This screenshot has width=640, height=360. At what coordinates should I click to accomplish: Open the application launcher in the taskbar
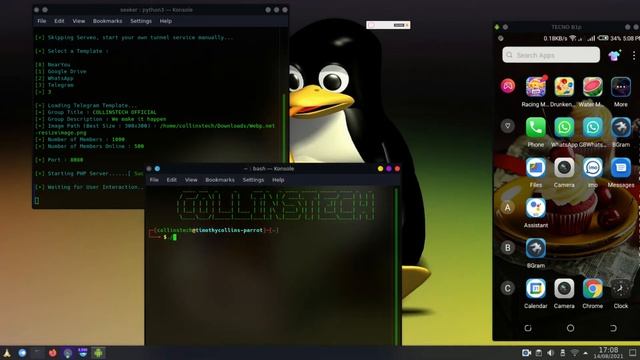(x=7, y=353)
